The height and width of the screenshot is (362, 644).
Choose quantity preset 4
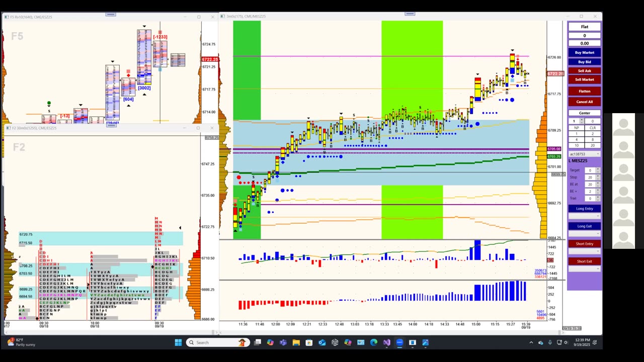[577, 140]
